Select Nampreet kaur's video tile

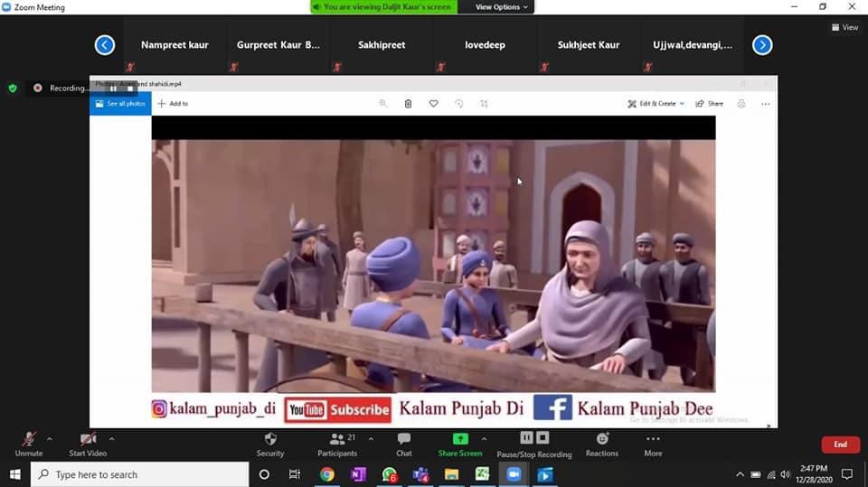(175, 45)
